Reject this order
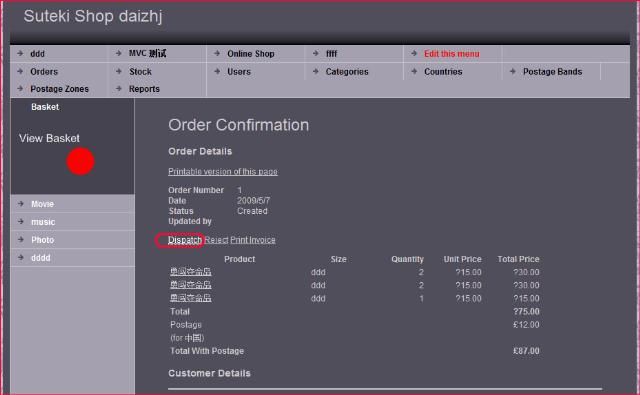The width and height of the screenshot is (640, 395). [216, 240]
